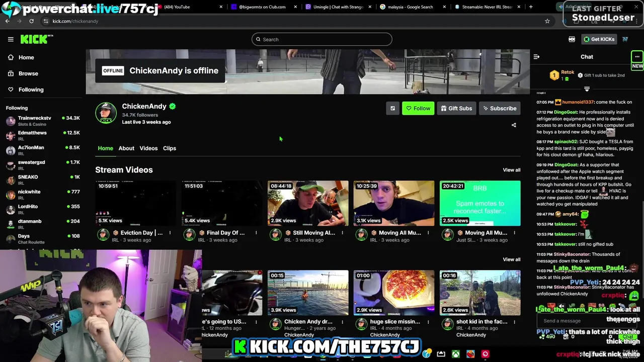
Task: Click the ChickenAndy channel name heading
Action: (144, 106)
